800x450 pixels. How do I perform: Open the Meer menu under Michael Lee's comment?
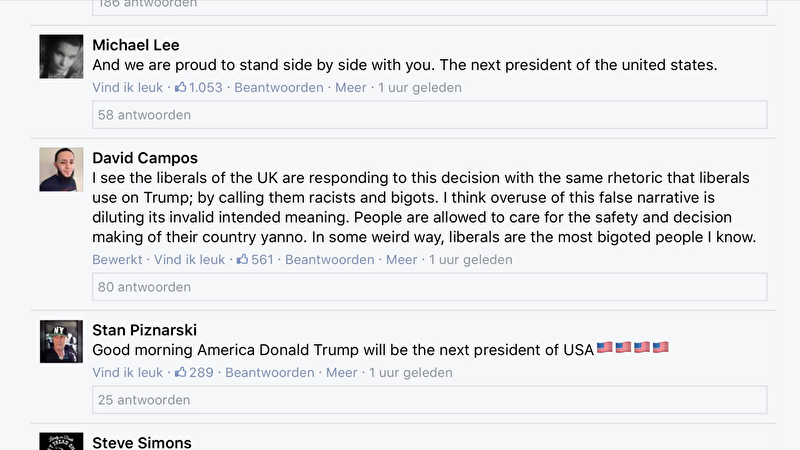point(351,87)
